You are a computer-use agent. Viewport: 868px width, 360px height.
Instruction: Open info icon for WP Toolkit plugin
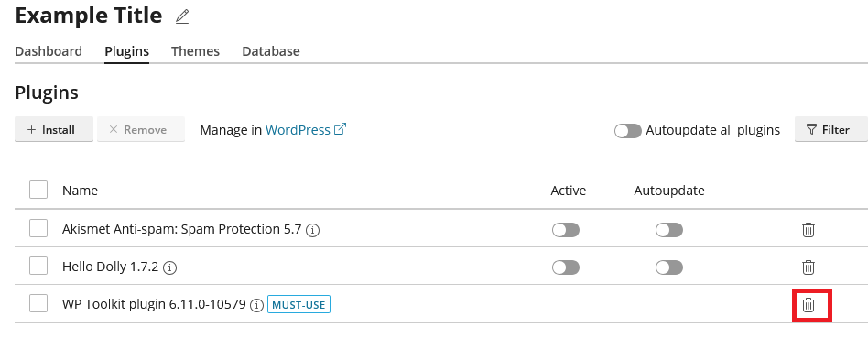[x=256, y=305]
